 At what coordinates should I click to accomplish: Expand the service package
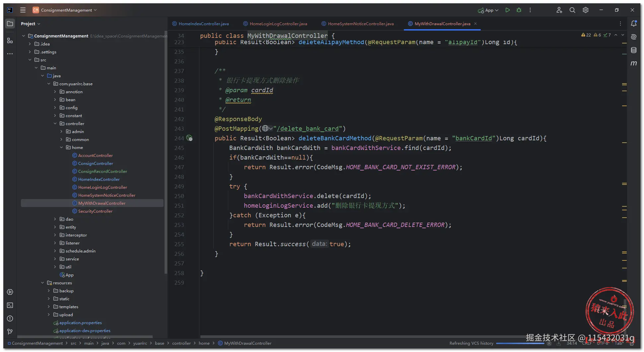pyautogui.click(x=55, y=259)
